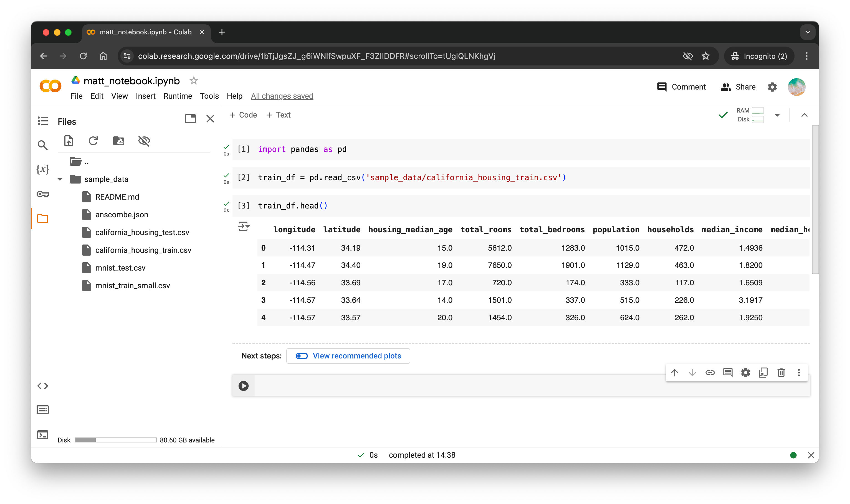Open the Terminal icon at sidebar bottom
850x504 pixels.
pyautogui.click(x=43, y=435)
